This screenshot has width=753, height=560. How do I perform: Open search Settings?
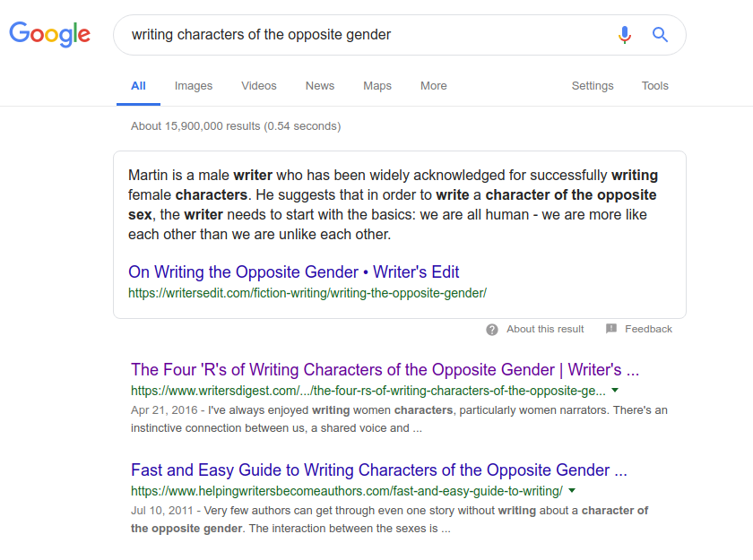(x=593, y=86)
